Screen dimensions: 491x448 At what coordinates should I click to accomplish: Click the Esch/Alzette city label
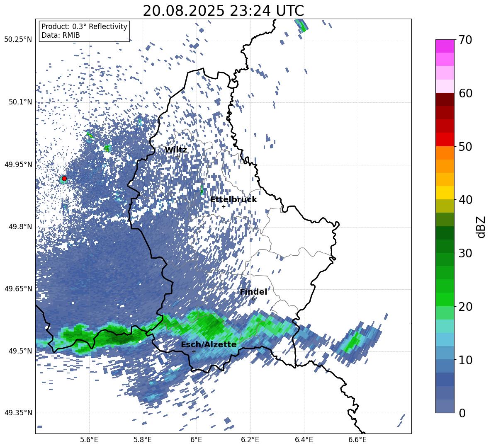[209, 344]
